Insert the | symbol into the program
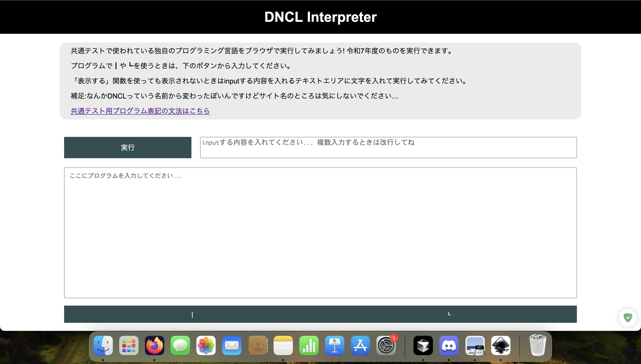Screen dimensions: 641x364 click(192, 314)
